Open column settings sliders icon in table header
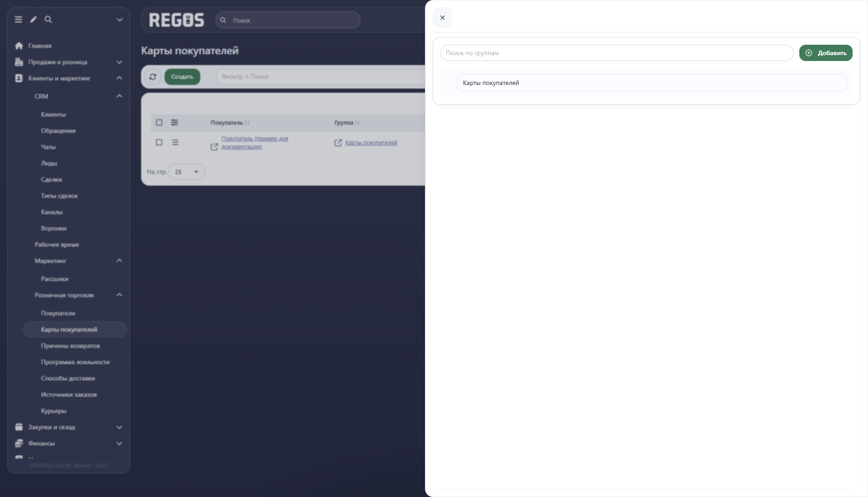Viewport: 868px width, 497px height. pyautogui.click(x=175, y=122)
